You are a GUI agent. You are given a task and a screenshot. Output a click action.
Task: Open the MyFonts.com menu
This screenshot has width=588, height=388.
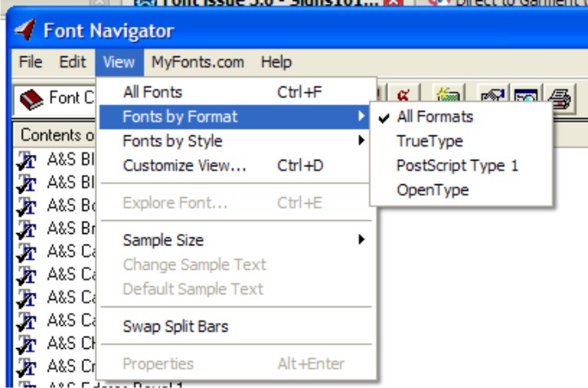[197, 62]
